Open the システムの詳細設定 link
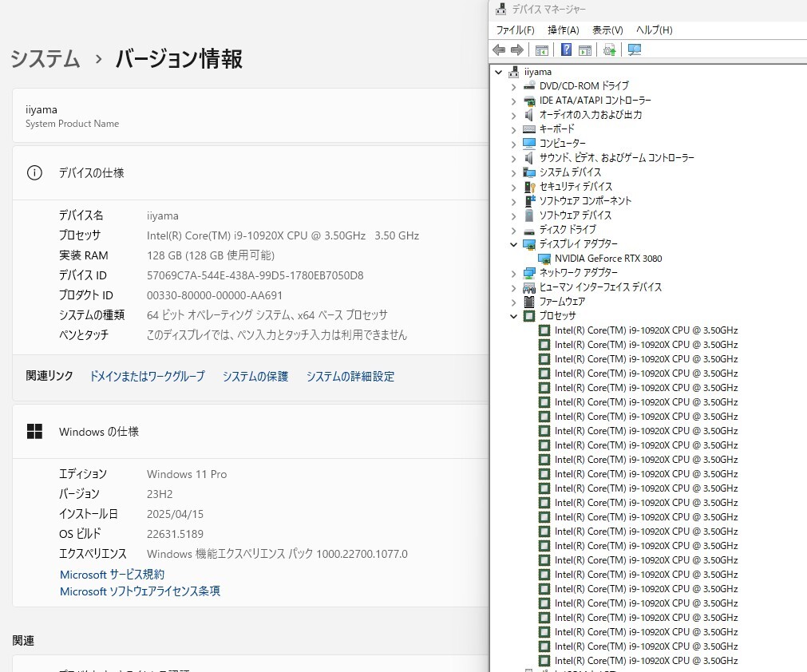 point(350,376)
